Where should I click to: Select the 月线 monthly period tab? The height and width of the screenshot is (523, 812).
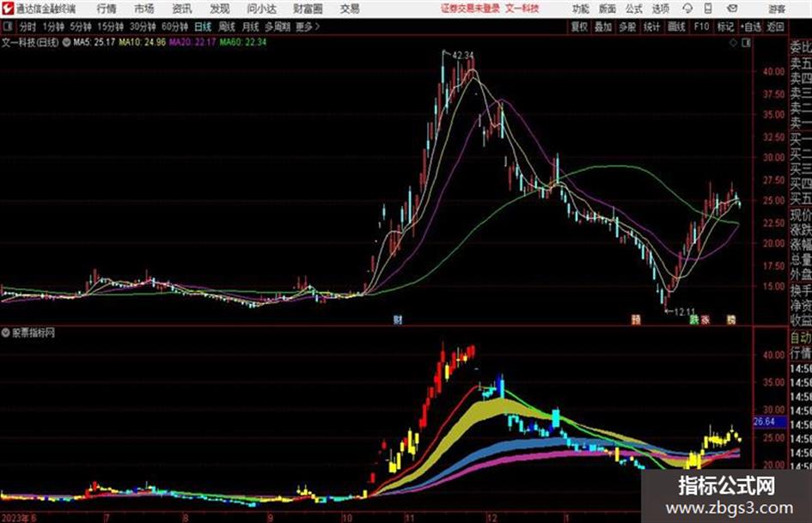pos(251,27)
